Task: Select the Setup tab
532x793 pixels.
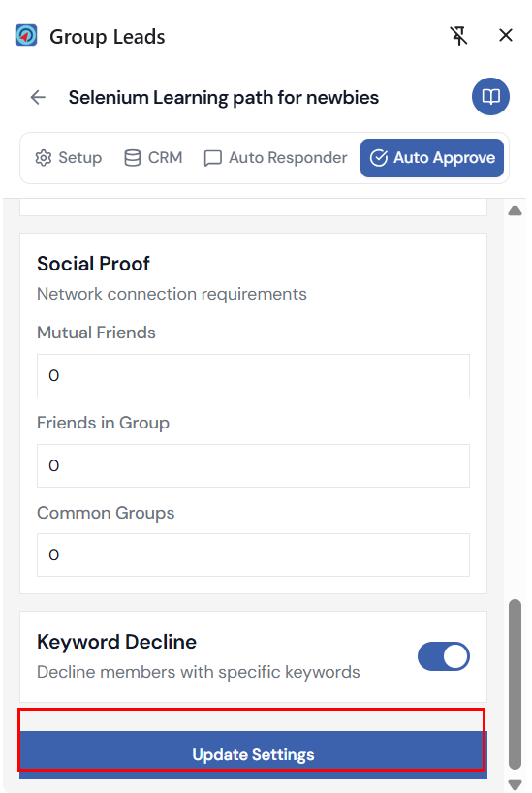Action: click(69, 158)
